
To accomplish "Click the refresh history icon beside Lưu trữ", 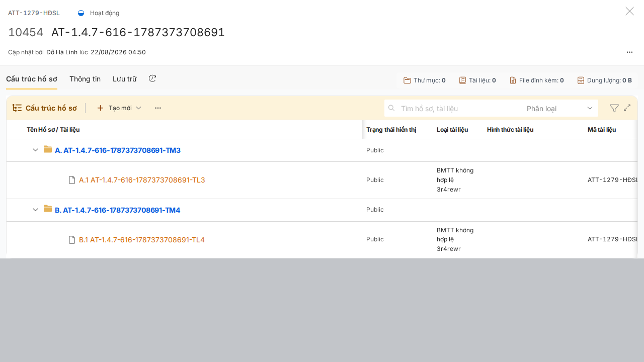I will [152, 78].
